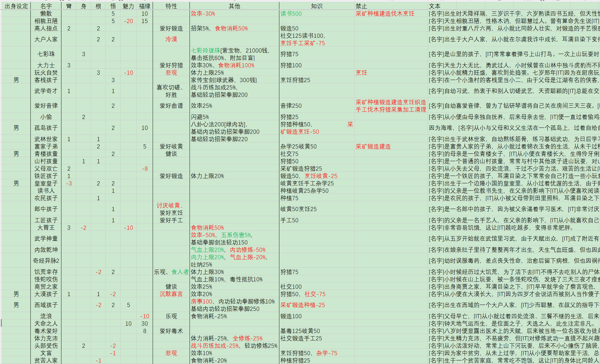Select the 文本 column header
Image resolution: width=600 pixels, height=364 pixels.
(x=435, y=6)
